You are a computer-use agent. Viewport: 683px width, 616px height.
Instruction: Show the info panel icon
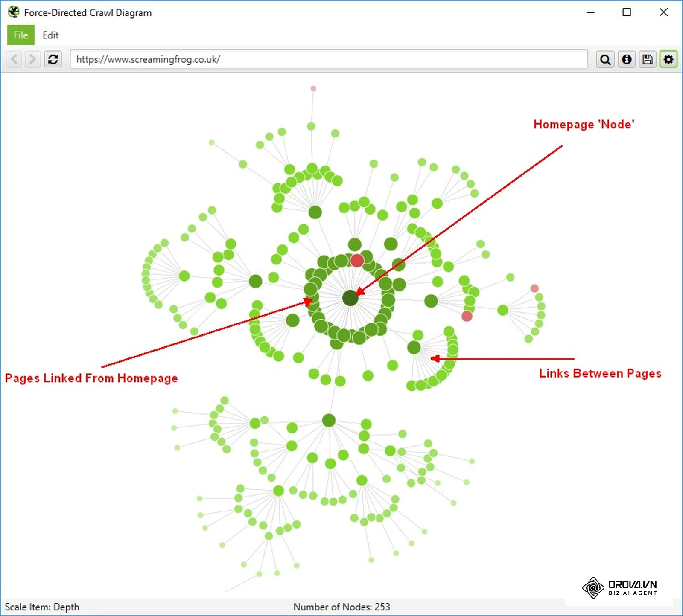pyautogui.click(x=626, y=59)
